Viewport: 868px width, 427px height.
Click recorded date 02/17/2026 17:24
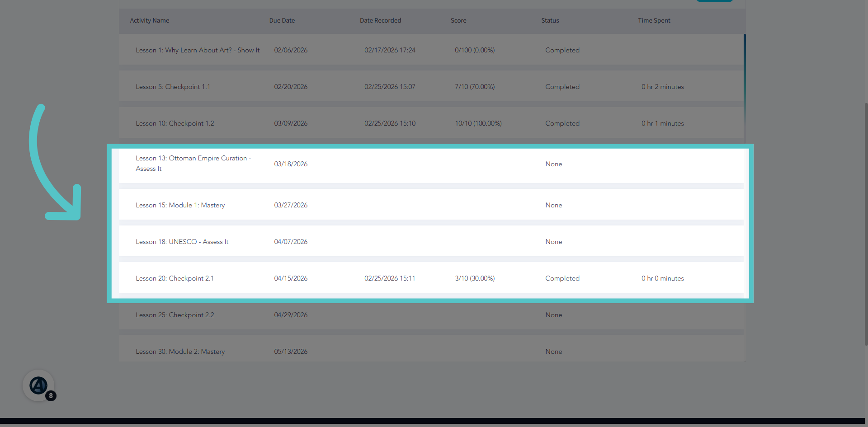click(390, 50)
